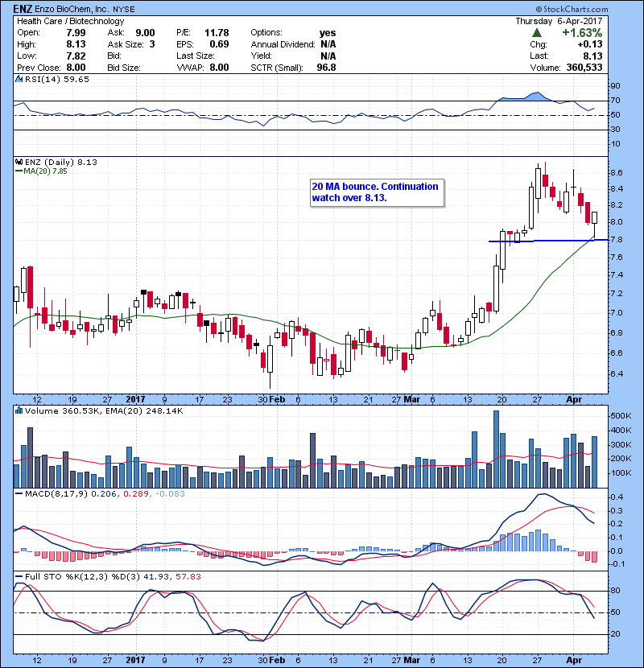Click the Low value 7.82
The width and height of the screenshot is (644, 668).
click(x=76, y=56)
